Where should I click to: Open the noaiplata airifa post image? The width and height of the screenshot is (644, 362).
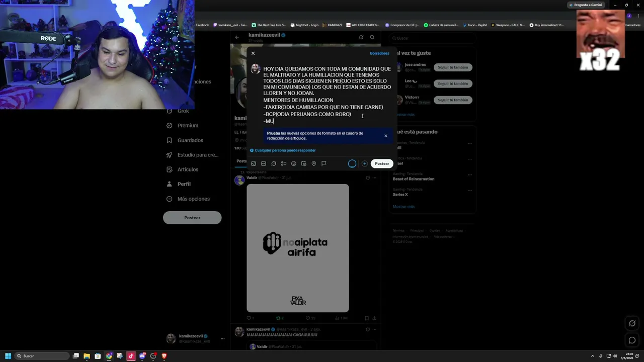pos(298,248)
